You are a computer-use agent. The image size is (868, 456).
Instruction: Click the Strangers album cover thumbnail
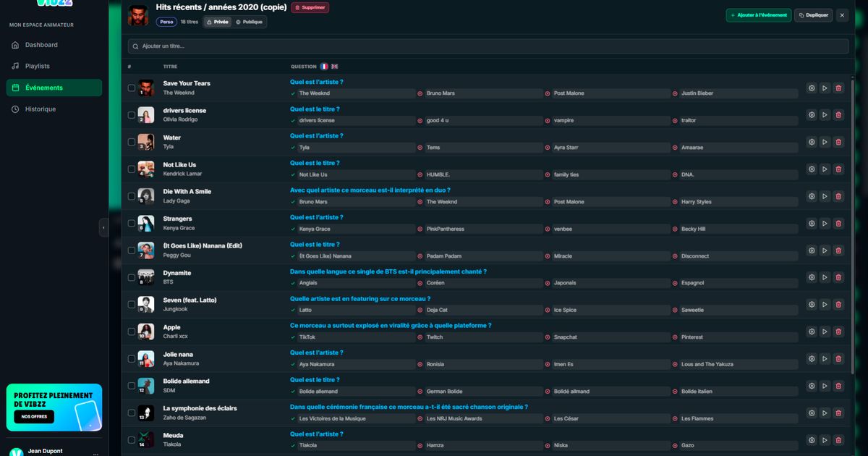tap(146, 224)
